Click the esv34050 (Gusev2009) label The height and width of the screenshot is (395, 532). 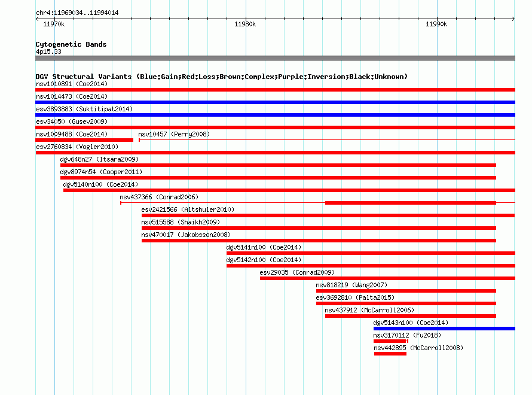coord(72,121)
